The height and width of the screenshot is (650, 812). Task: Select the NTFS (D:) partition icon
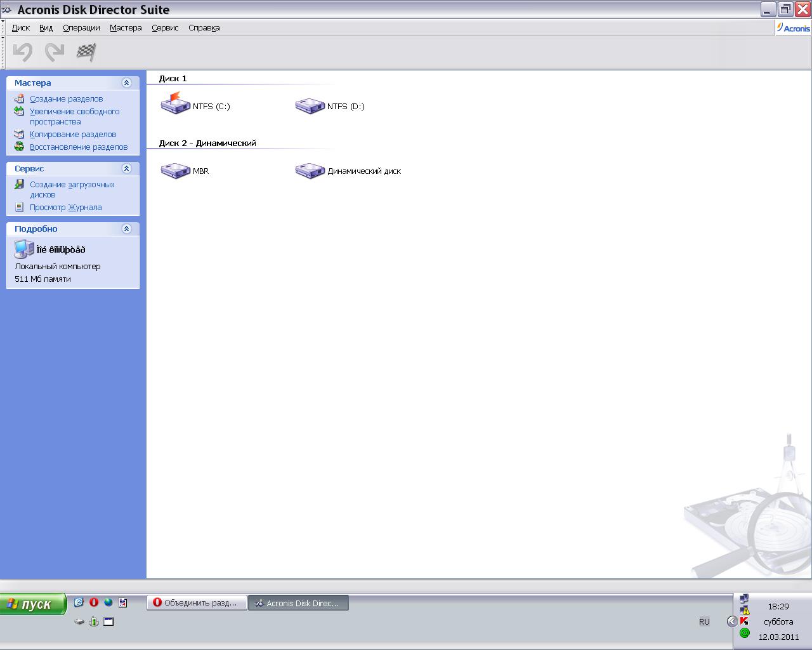(310, 105)
